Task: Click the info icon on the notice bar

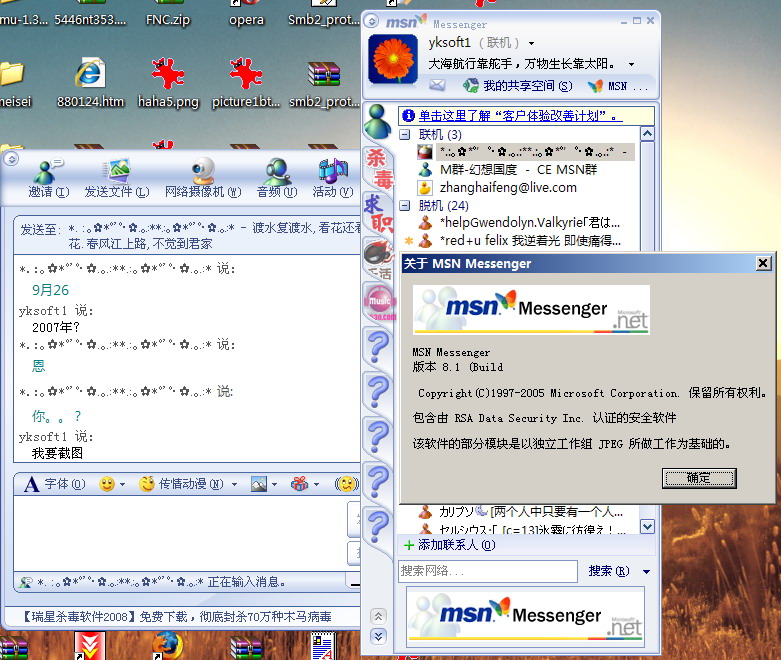Action: [408, 116]
